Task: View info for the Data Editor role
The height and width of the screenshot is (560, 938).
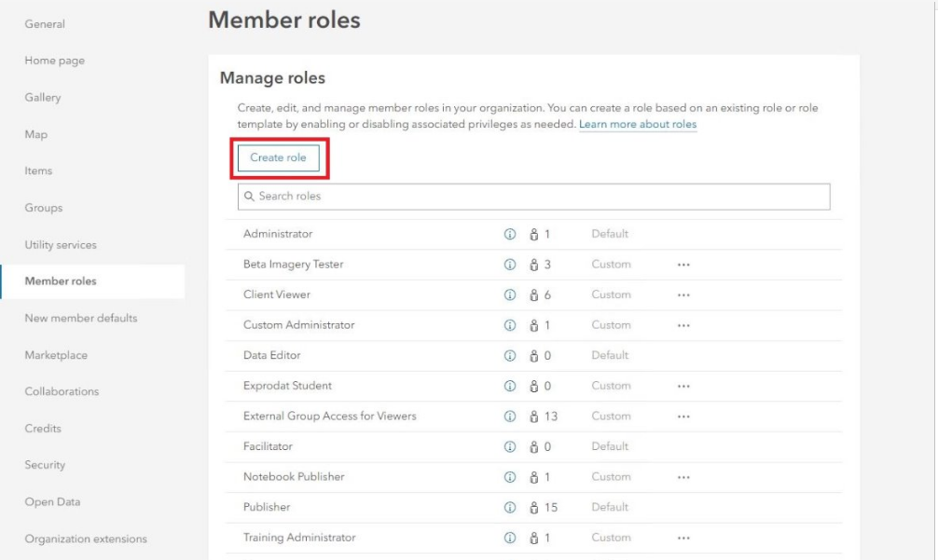Action: (x=510, y=355)
